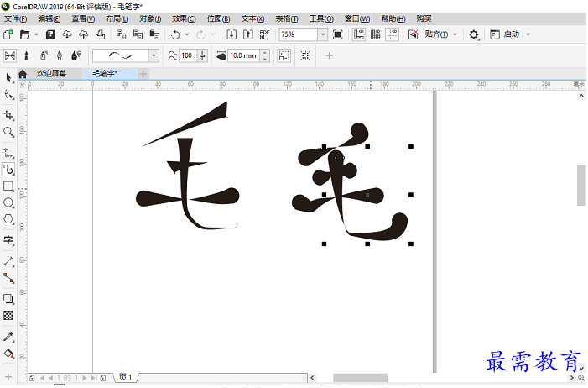Toggle the show rulers icon
Screen dimensions: 588x388
click(359, 34)
